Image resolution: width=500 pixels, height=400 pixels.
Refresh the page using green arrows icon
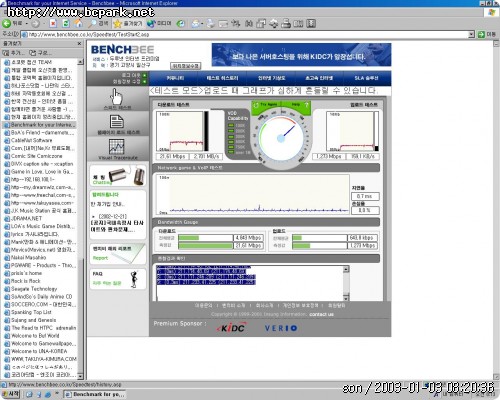coord(66,23)
